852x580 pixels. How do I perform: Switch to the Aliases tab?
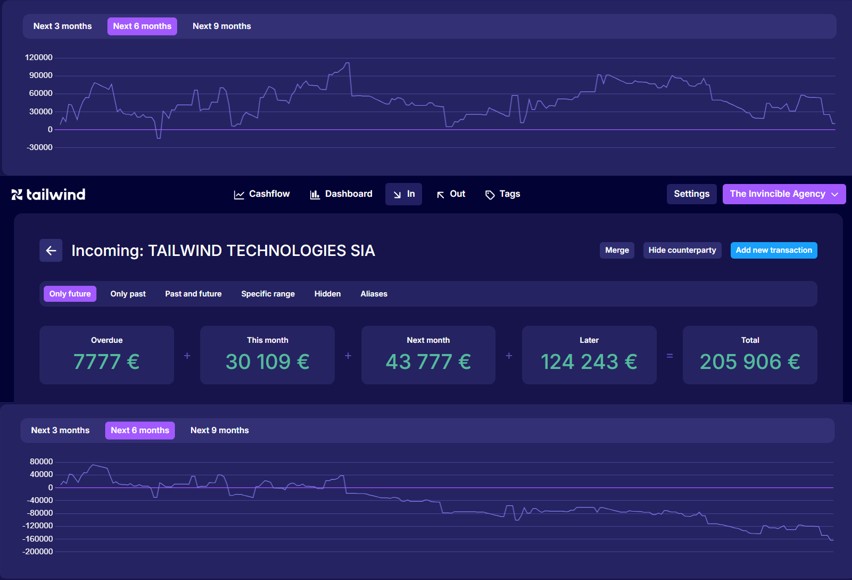pos(374,294)
